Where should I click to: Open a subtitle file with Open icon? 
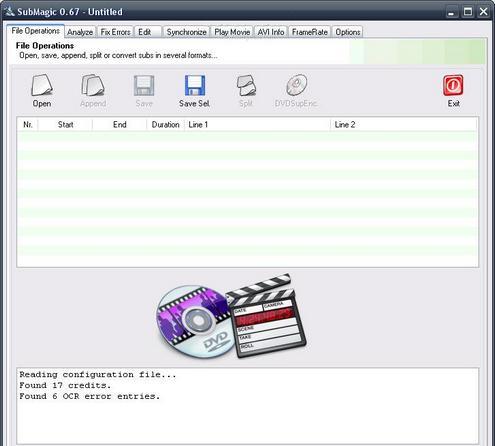click(42, 85)
